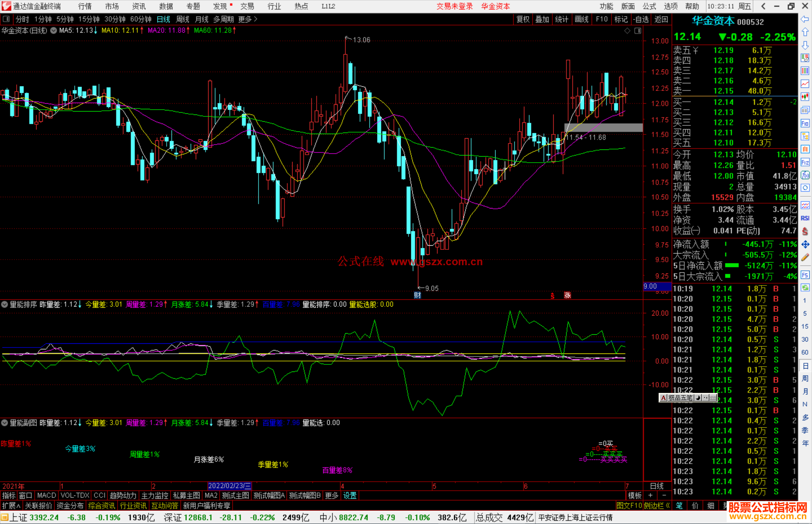Select the pencil drawing tool icon
812x524 pixels.
click(805, 257)
